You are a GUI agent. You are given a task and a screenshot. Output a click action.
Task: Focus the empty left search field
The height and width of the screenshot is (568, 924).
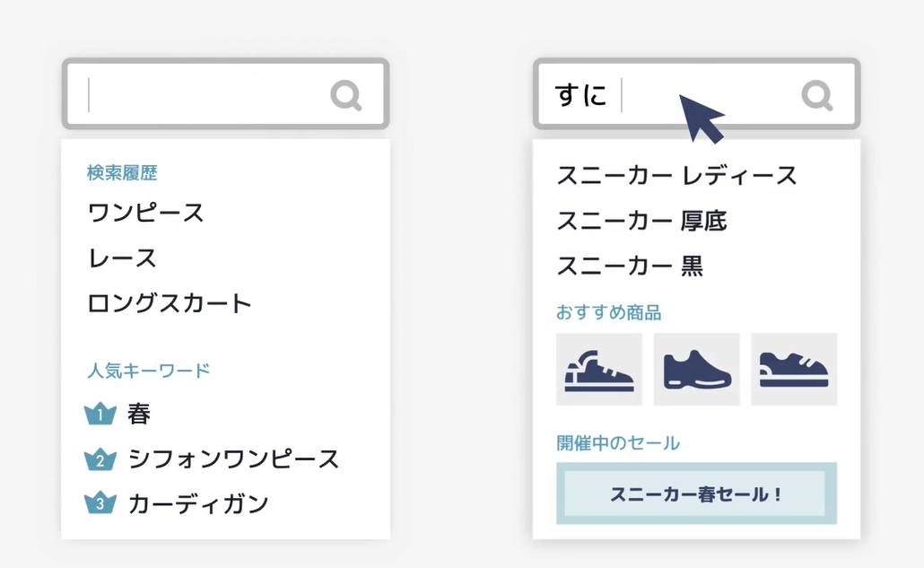206,94
